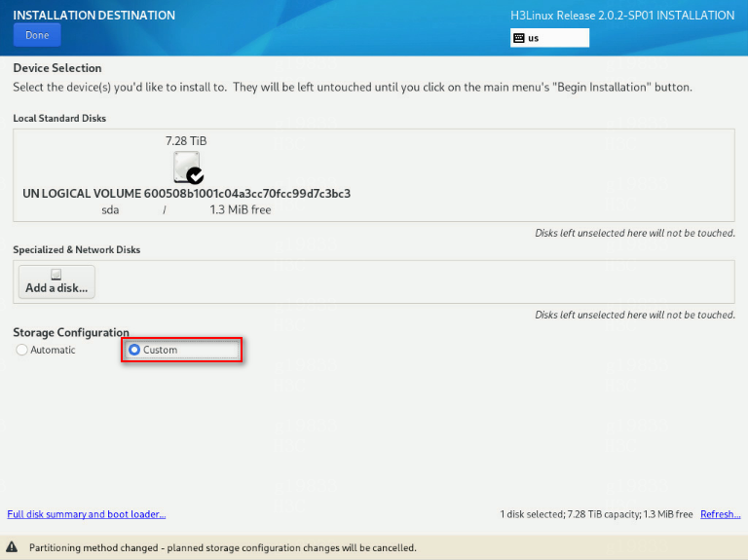Image resolution: width=748 pixels, height=560 pixels.
Task: Select the Automatic storage configuration option
Action: pyautogui.click(x=46, y=350)
